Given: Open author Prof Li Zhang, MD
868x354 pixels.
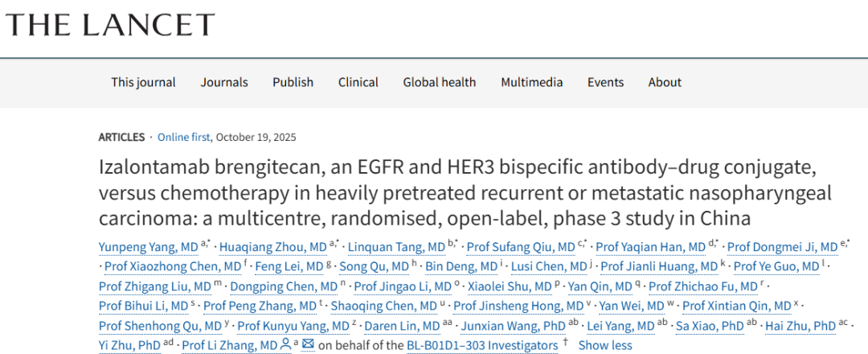Looking at the screenshot, I should click(229, 345).
